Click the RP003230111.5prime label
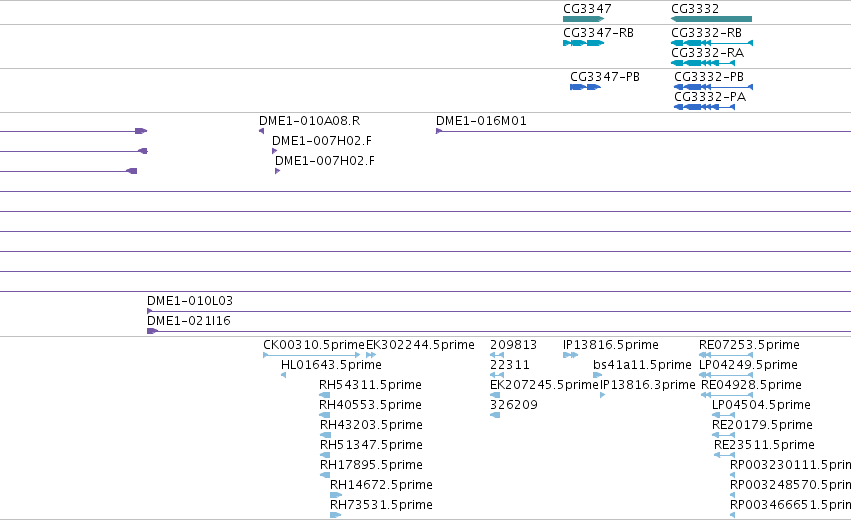The height and width of the screenshot is (520, 851). pos(790,465)
